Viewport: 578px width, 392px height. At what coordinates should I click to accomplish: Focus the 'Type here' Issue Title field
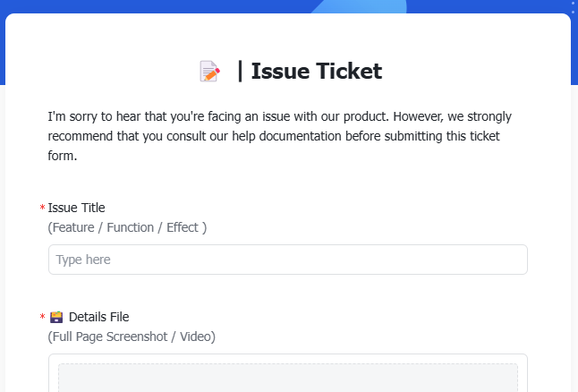pos(287,260)
